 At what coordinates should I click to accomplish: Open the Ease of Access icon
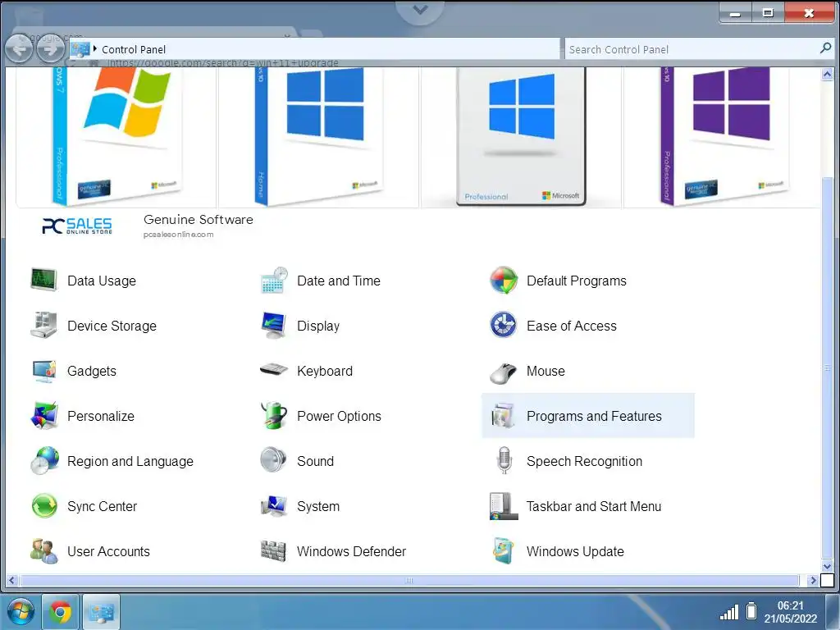click(504, 325)
